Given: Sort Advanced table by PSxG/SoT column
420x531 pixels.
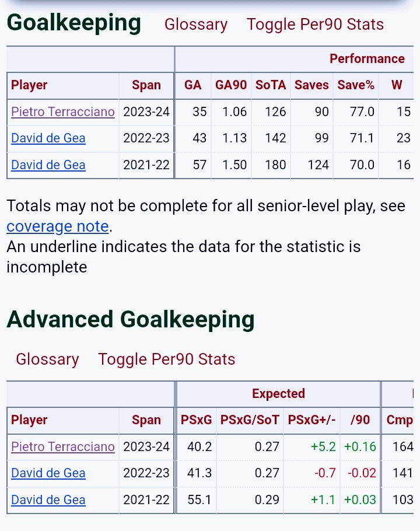Looking at the screenshot, I should coord(250,420).
